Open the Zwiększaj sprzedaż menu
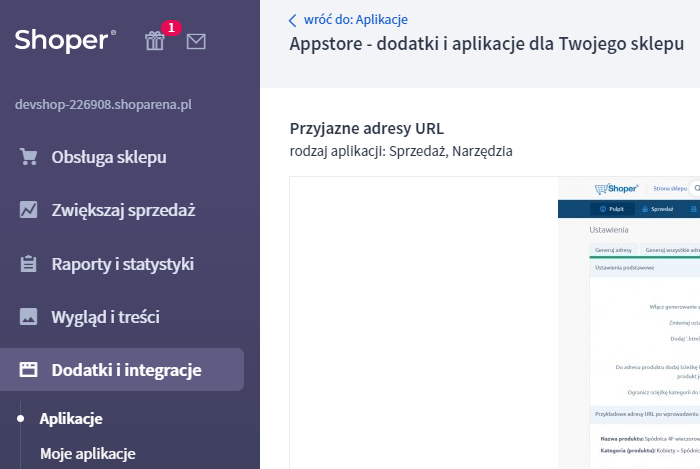The image size is (700, 469). click(122, 210)
